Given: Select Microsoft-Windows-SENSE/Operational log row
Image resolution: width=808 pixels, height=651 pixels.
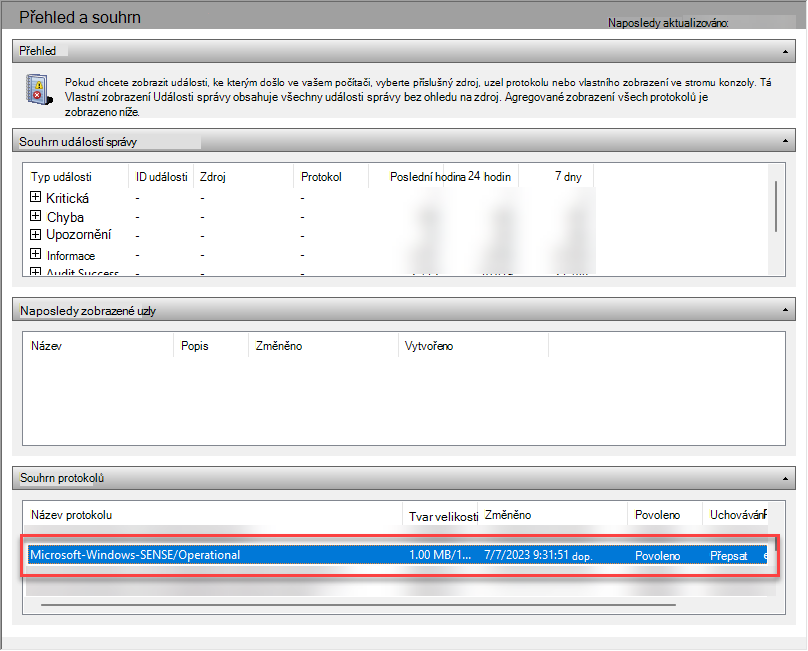Looking at the screenshot, I should pos(397,555).
